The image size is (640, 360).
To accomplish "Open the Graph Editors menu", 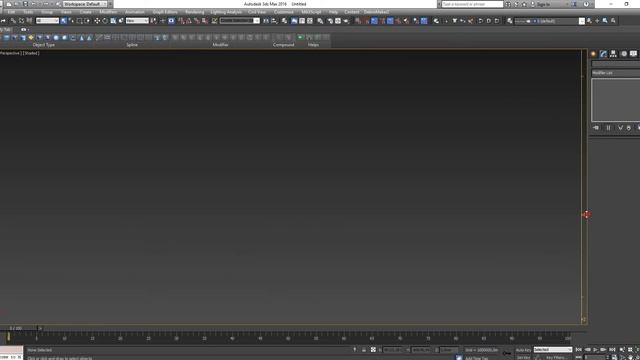I will (165, 12).
